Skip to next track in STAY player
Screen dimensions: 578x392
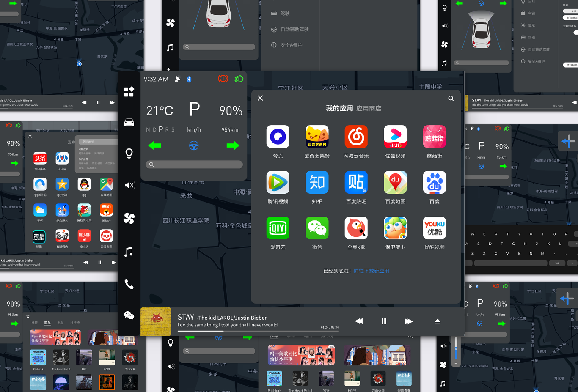(x=408, y=321)
